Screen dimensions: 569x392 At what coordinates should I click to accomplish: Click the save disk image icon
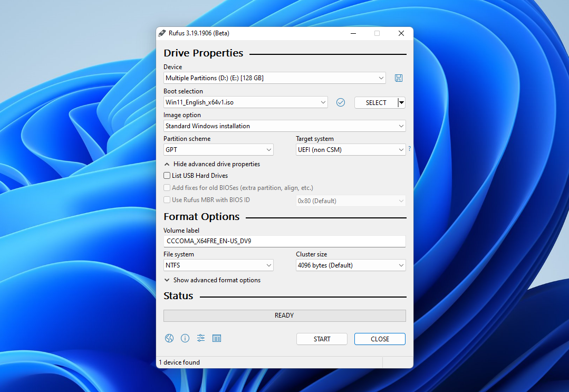pyautogui.click(x=398, y=78)
